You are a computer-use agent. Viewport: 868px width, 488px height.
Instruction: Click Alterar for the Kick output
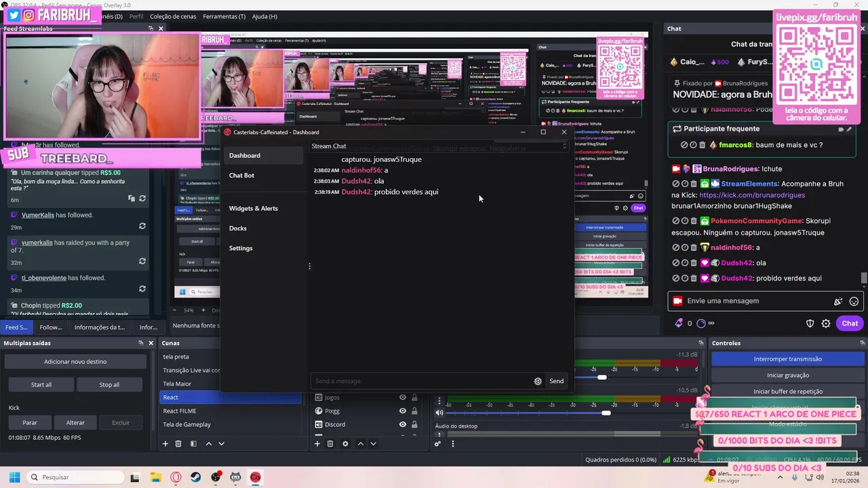coord(75,423)
